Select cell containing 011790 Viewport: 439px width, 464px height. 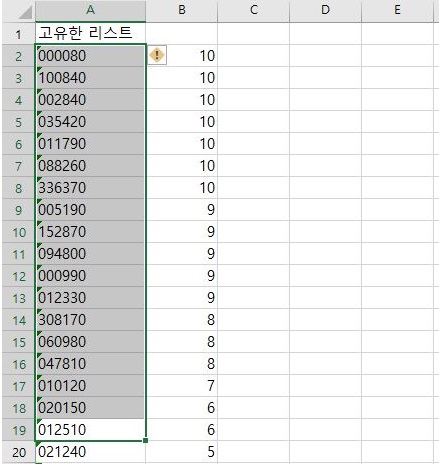(90, 144)
